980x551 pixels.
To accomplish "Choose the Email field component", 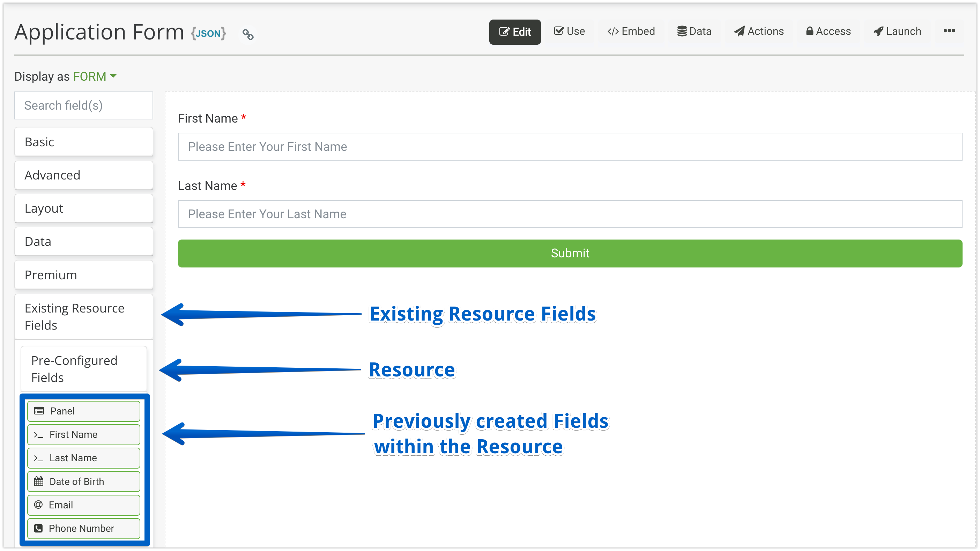I will pos(83,505).
